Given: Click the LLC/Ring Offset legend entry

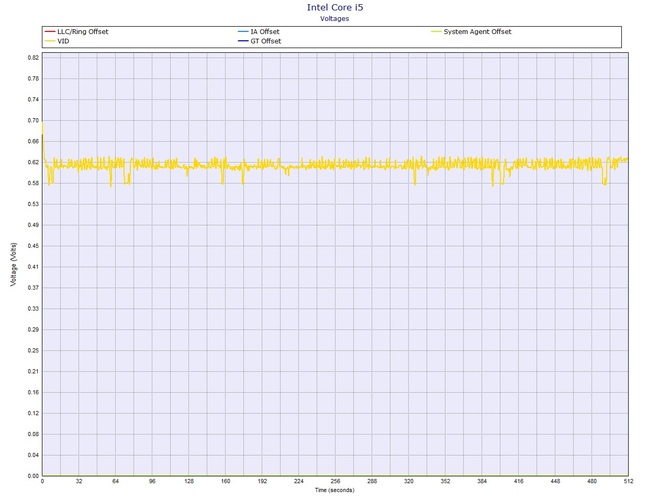Looking at the screenshot, I should [76, 32].
